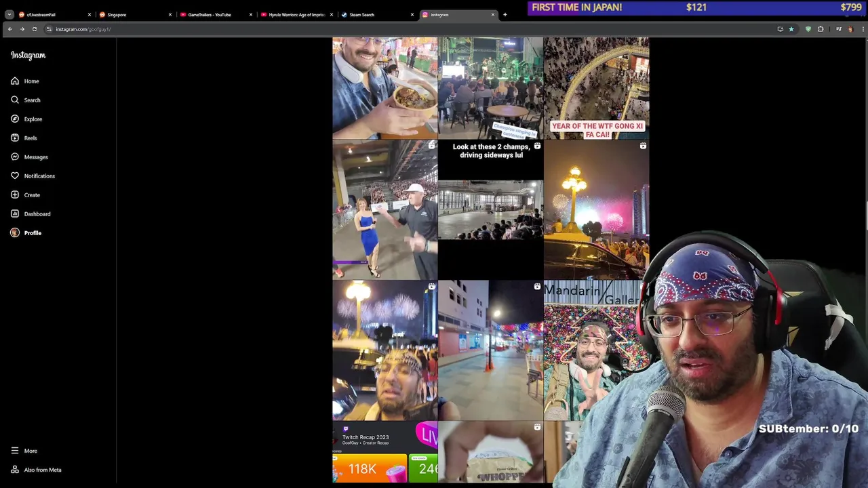Open the browser extensions puzzle menu
Viewport: 868px width, 488px height.
pyautogui.click(x=821, y=29)
